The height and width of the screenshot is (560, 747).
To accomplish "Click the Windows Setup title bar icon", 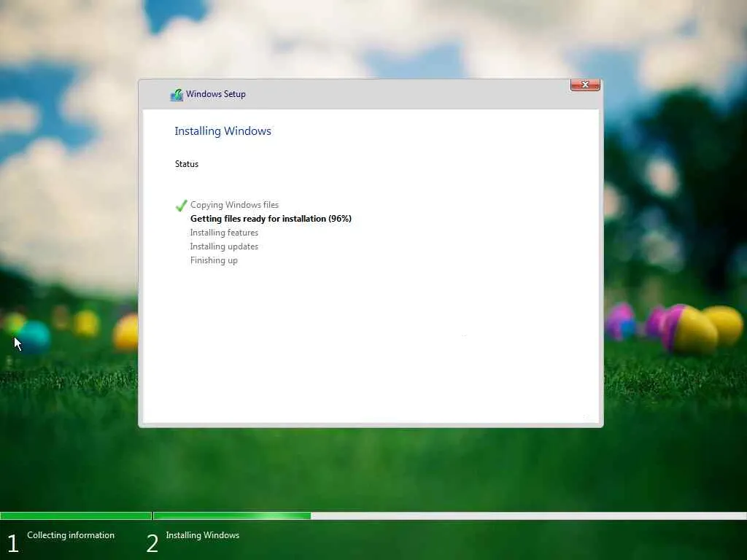I will tap(177, 94).
